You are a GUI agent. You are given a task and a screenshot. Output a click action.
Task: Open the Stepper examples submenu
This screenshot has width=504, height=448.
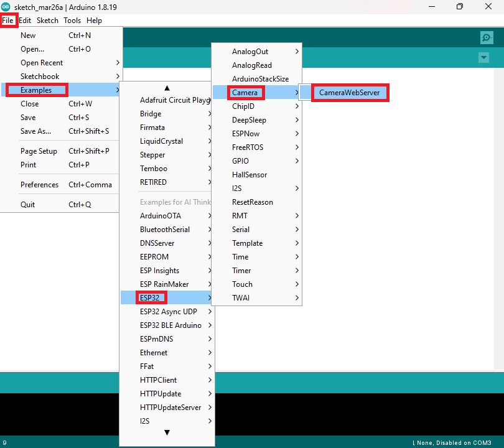[x=166, y=155]
